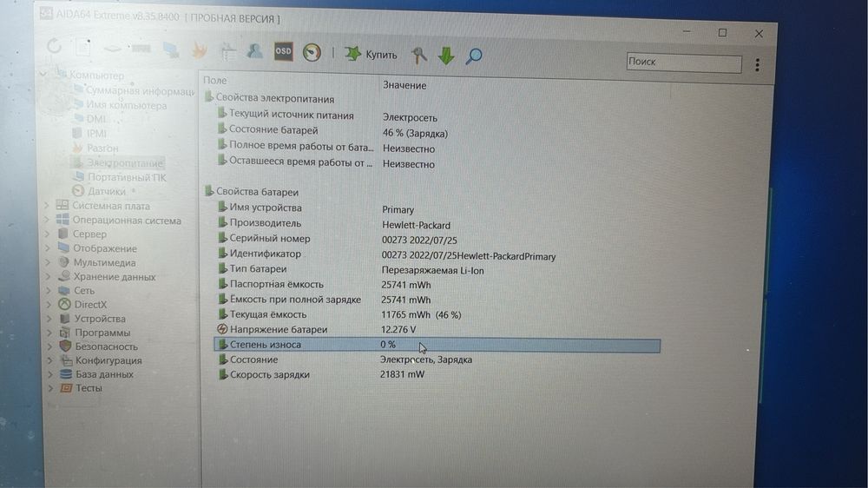868x488 pixels.
Task: Click the Конфигурация tree icon
Action: tap(66, 360)
